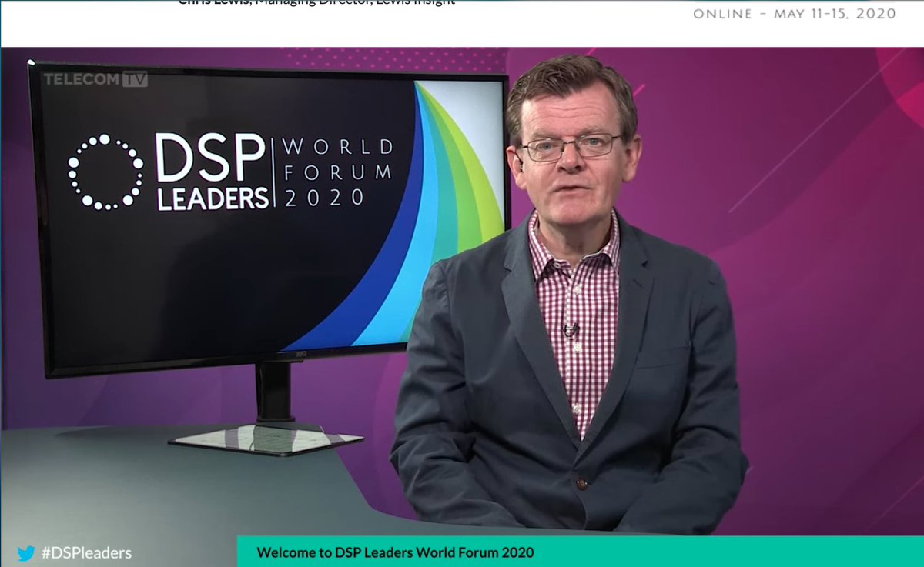924x567 pixels.
Task: Open the #DSPleaders hashtag
Action: click(x=86, y=553)
